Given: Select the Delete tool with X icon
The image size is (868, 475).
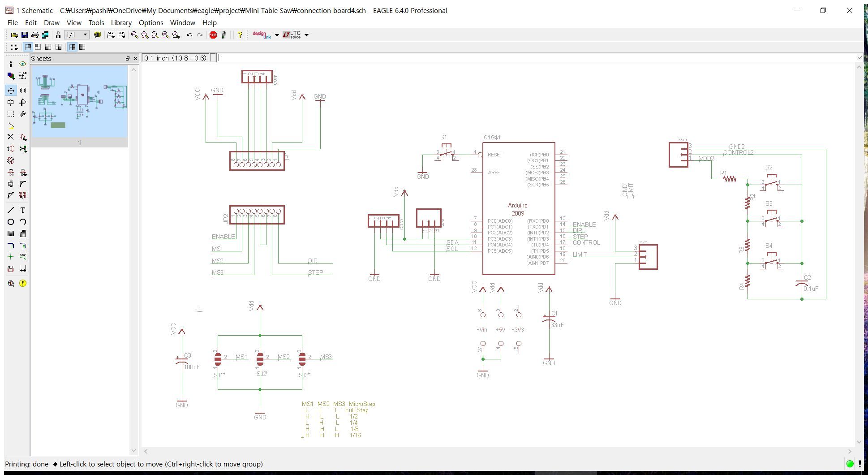Looking at the screenshot, I should click(11, 137).
